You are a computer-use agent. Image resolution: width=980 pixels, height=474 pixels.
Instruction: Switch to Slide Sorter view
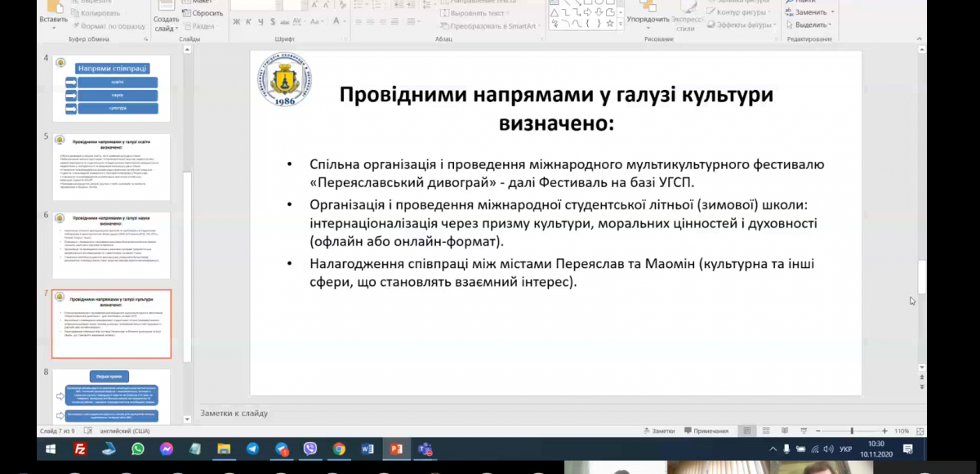pos(765,431)
